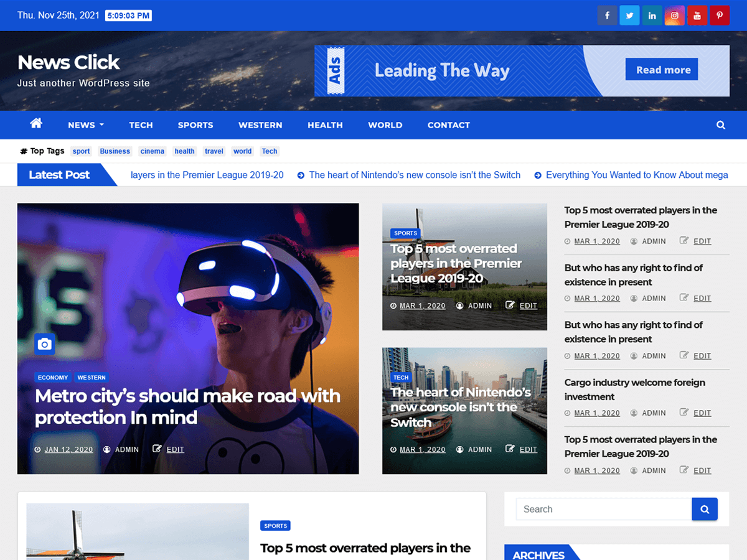Screen dimensions: 747x560
Task: Click the home icon in the navigation bar
Action: [36, 124]
